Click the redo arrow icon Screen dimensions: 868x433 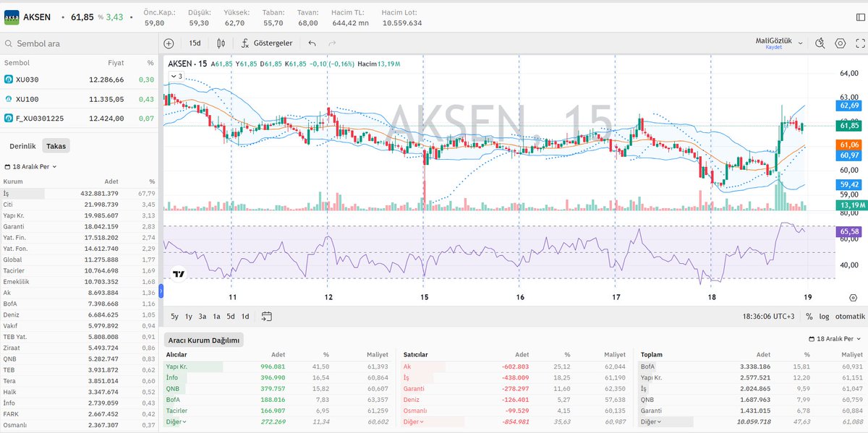tap(331, 43)
